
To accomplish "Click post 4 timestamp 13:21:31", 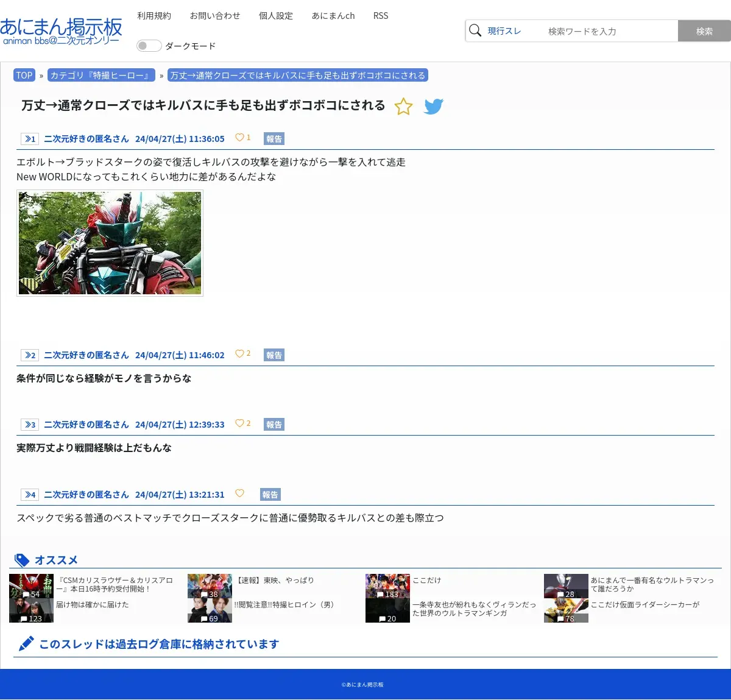I will (x=207, y=495).
